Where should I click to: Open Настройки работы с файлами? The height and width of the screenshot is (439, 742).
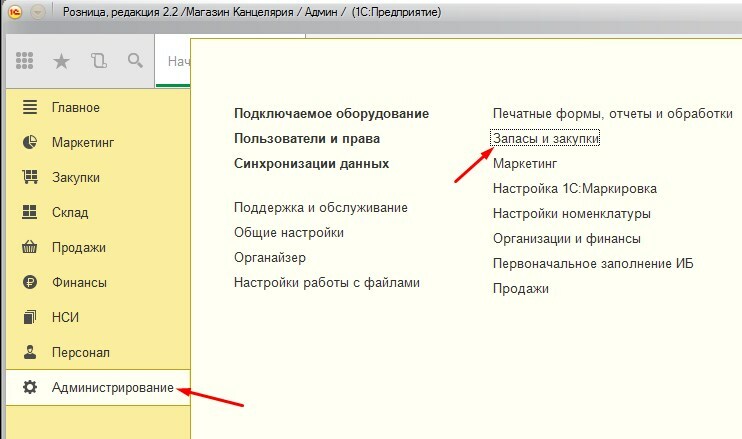pos(327,283)
